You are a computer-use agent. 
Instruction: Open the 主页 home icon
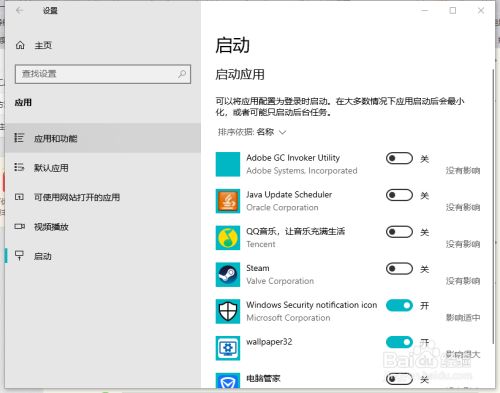tap(20, 45)
